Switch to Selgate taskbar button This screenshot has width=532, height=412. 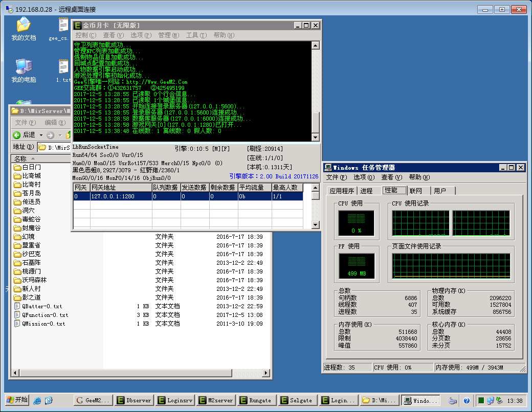click(298, 400)
